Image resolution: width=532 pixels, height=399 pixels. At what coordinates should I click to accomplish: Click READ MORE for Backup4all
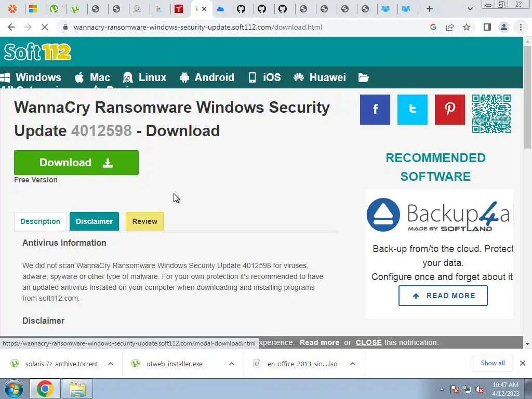click(443, 296)
